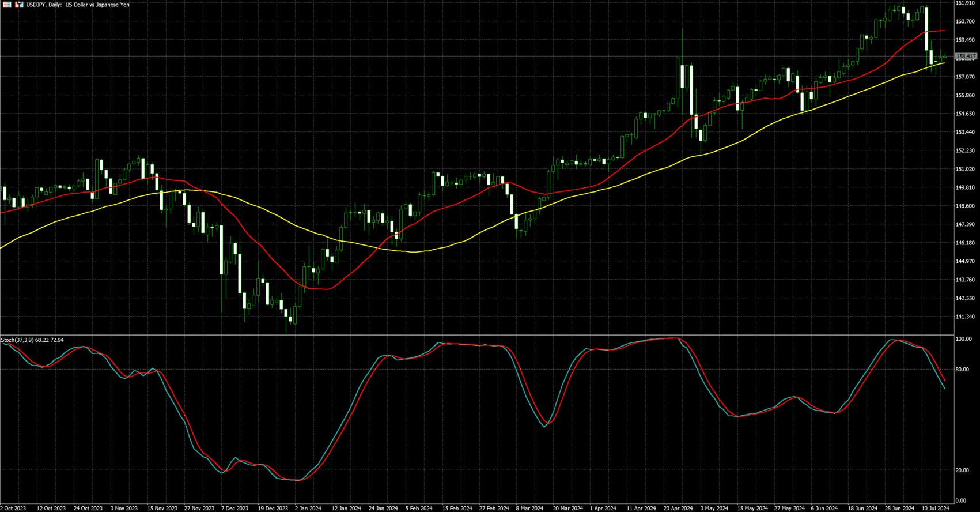Click the 23 Apr 2024 date label
Image resolution: width=980 pixels, height=512 pixels.
678,508
